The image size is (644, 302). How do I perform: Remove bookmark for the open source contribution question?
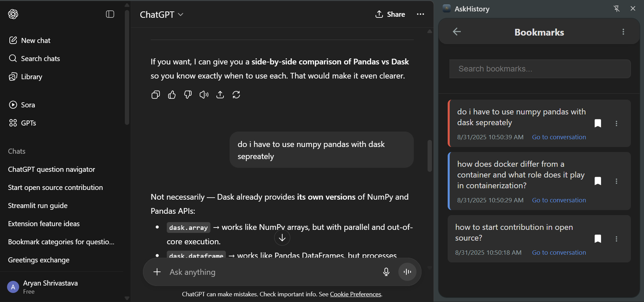[598, 239]
